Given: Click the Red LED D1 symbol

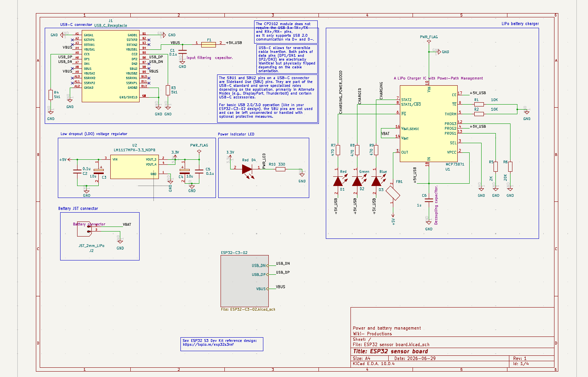Looking at the screenshot, I should (338, 181).
